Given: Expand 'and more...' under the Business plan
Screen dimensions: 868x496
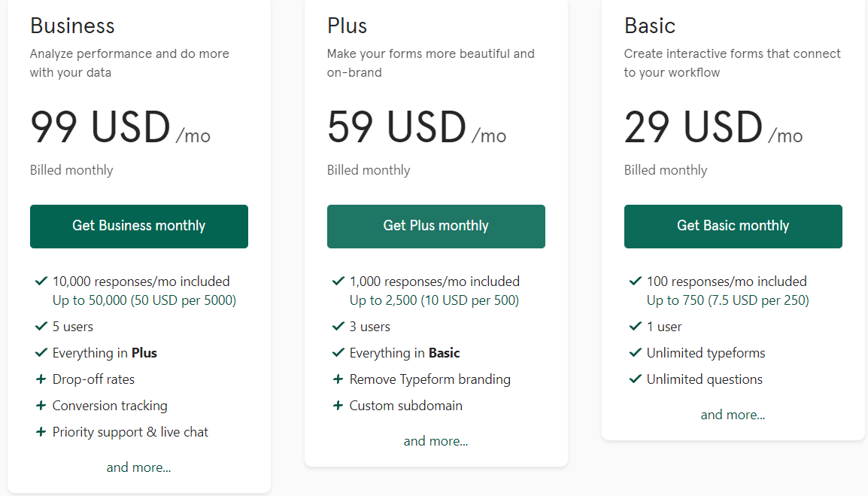Looking at the screenshot, I should pyautogui.click(x=138, y=467).
